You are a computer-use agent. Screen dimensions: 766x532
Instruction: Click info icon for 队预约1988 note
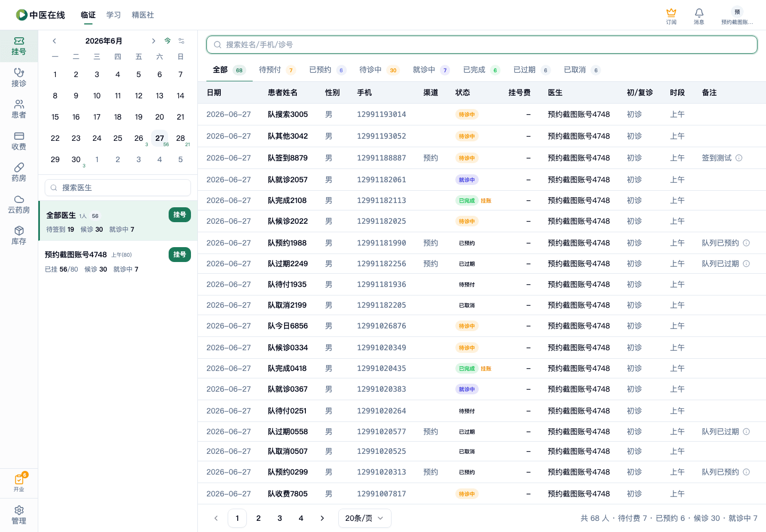746,243
